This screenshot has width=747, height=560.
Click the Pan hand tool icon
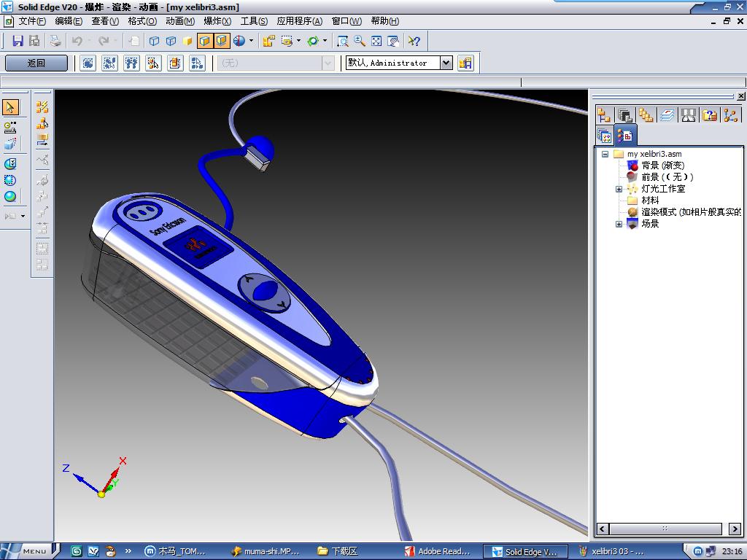393,41
